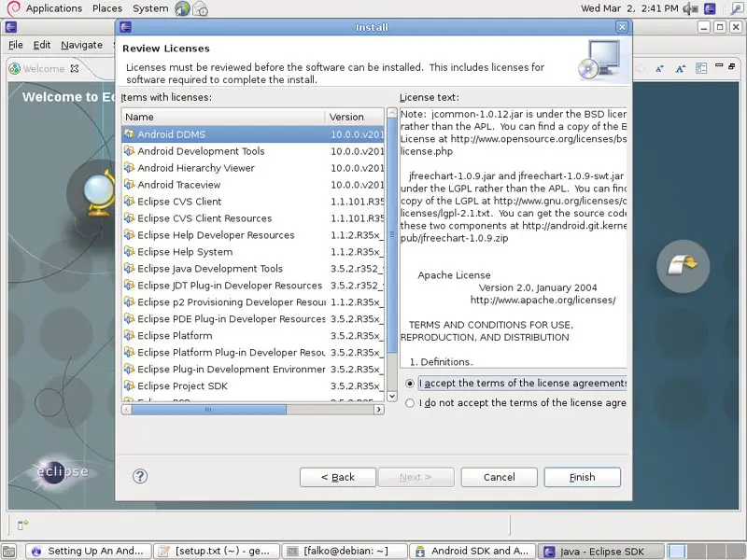
Task: Select Eclipse CVS Client Resources row
Action: [253, 218]
